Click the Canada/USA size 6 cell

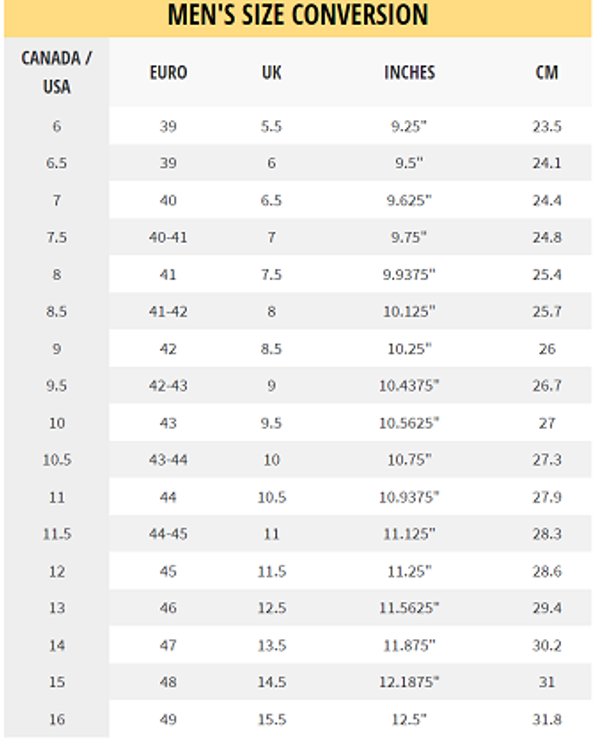(56, 126)
